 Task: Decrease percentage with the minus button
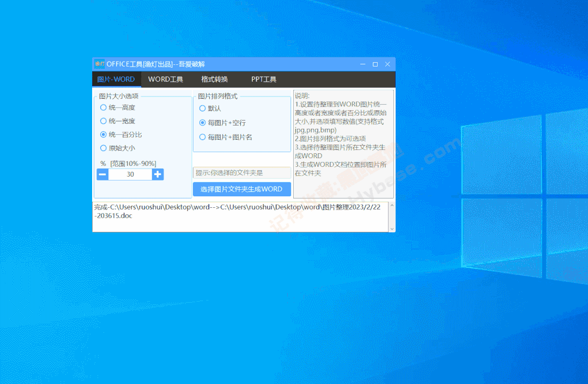[102, 175]
